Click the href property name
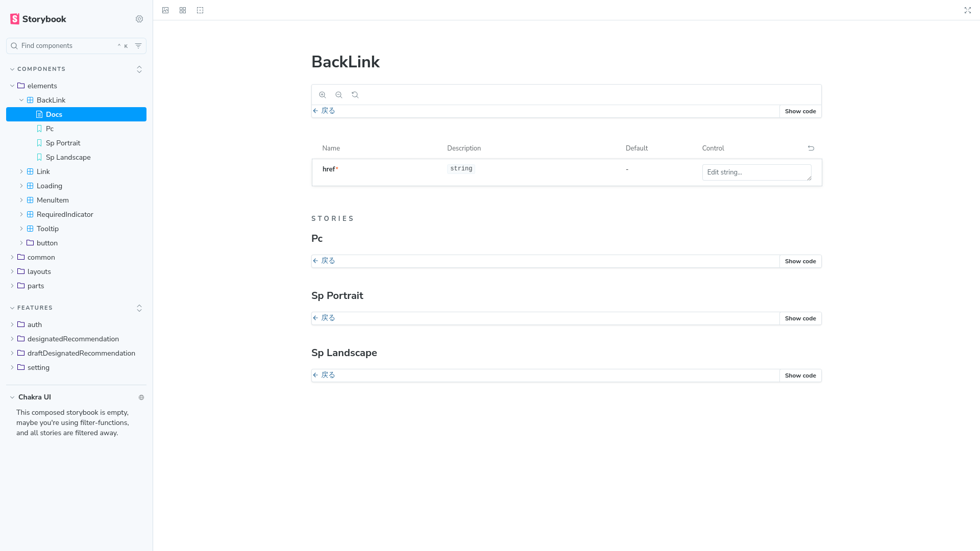Screen dimensions: 980x551 click(x=329, y=169)
